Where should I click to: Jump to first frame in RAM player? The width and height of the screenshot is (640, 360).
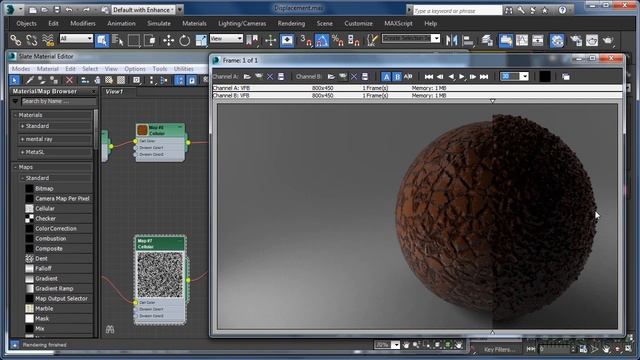[429, 76]
